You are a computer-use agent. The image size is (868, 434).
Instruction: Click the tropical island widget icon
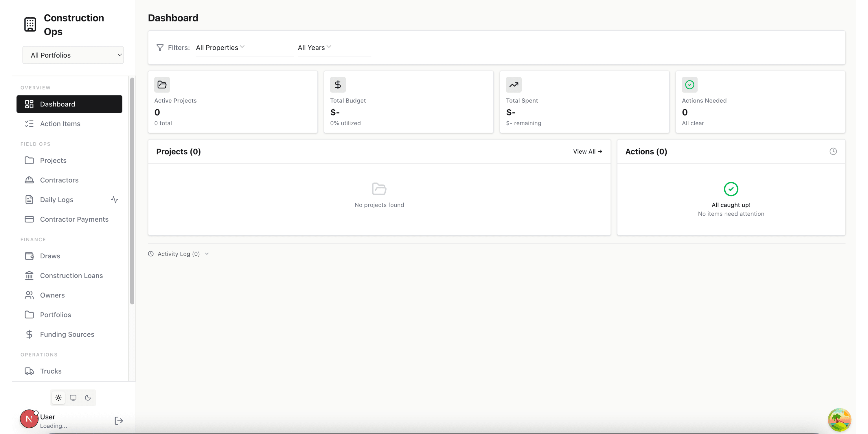(839, 419)
